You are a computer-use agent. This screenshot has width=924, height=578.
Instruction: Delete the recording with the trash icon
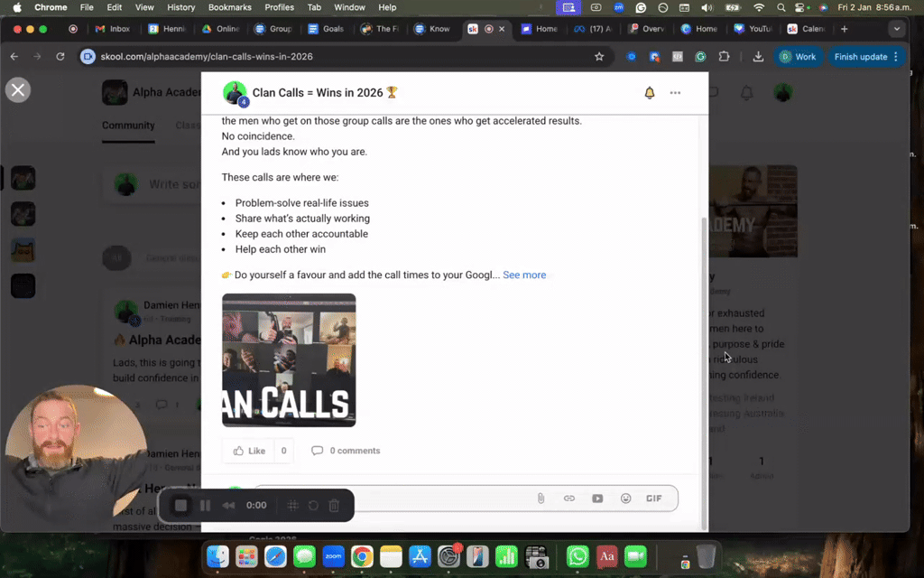click(334, 506)
